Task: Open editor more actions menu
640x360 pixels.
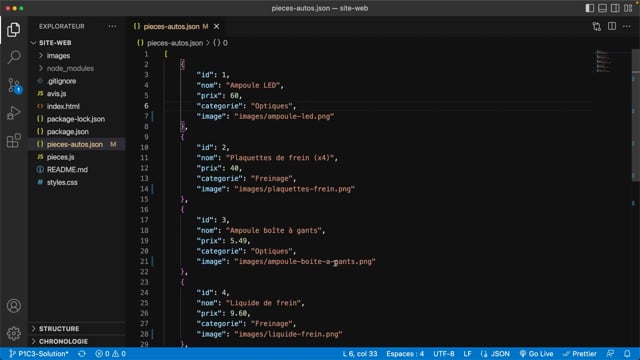Action: pyautogui.click(x=627, y=27)
